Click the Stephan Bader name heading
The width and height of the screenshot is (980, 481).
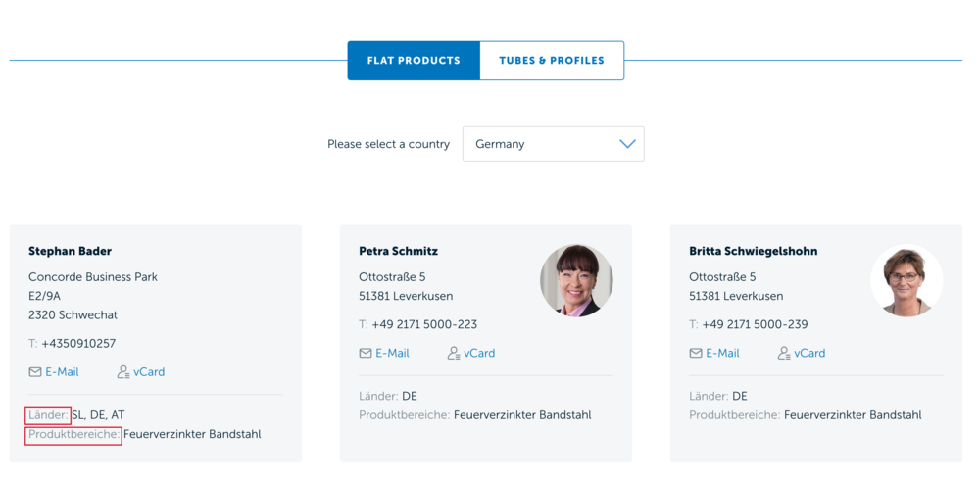pyautogui.click(x=70, y=251)
